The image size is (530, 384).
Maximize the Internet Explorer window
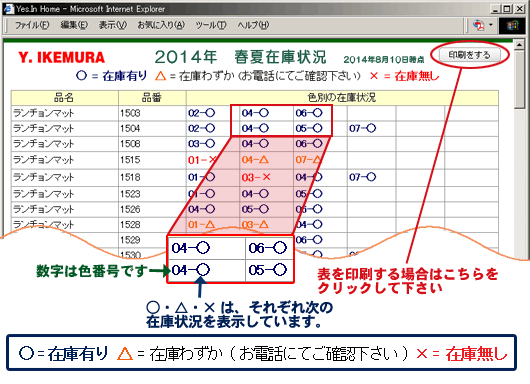[x=506, y=9]
